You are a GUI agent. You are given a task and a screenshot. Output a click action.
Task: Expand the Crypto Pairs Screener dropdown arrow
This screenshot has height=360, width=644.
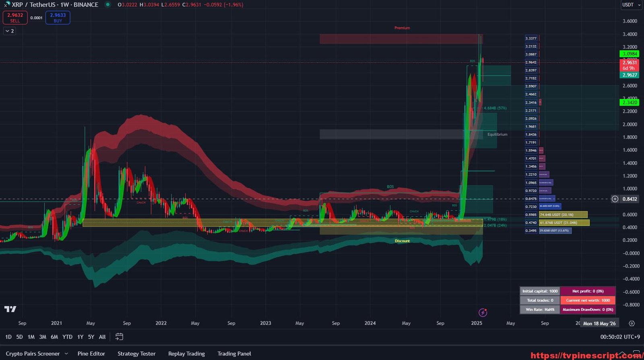coord(67,354)
